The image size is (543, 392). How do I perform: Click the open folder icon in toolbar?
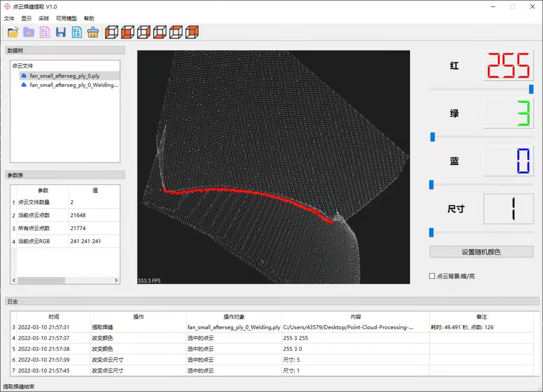(x=13, y=32)
